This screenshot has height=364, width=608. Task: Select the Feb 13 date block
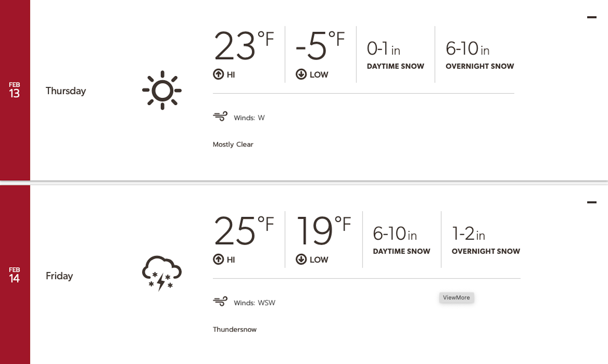15,90
